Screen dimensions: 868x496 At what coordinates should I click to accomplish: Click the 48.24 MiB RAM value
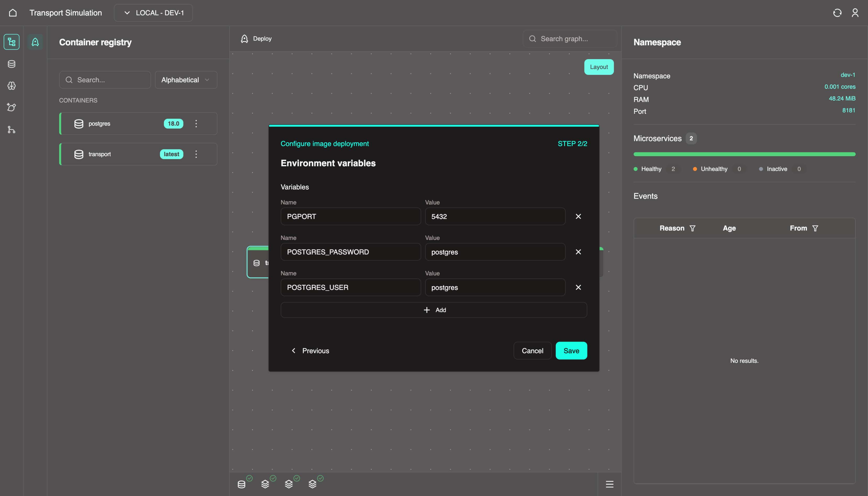pos(842,98)
